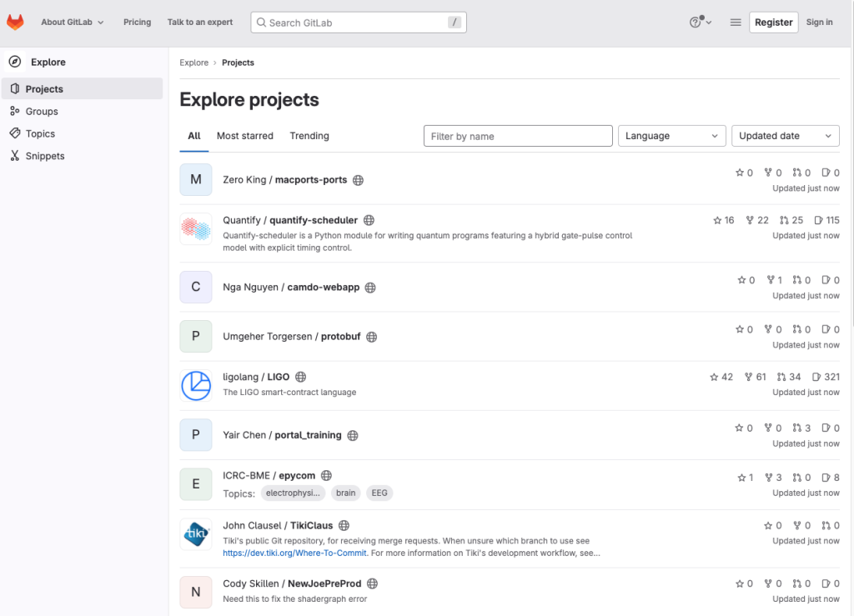Click the portal_training P avatar
The height and width of the screenshot is (616, 854).
point(195,435)
